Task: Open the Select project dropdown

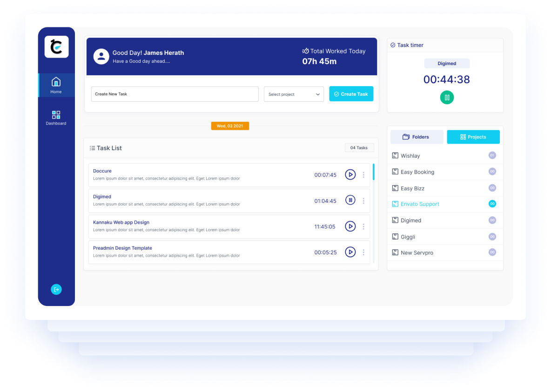Action: tap(294, 94)
